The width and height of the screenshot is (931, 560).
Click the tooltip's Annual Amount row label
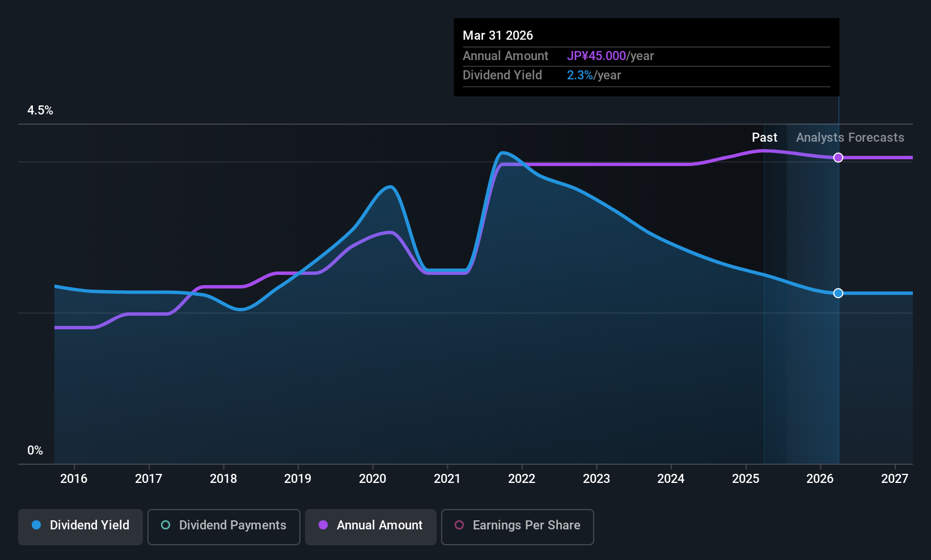(505, 56)
